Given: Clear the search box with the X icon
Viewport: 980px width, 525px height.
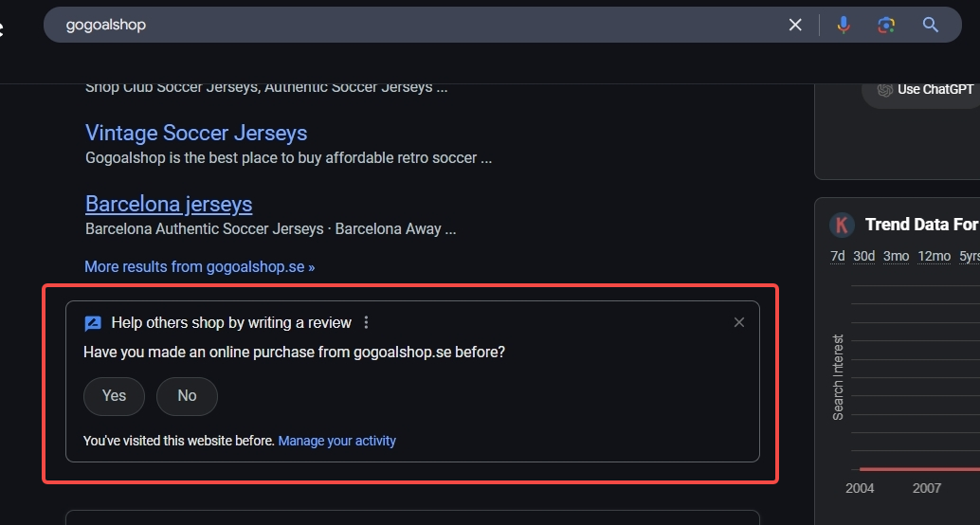Looking at the screenshot, I should 795,25.
